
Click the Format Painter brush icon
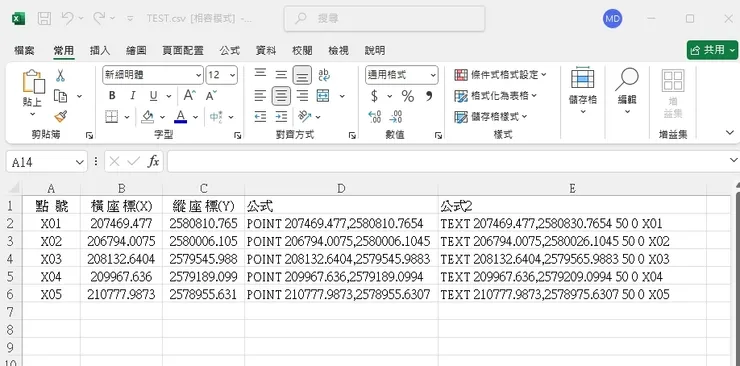60,116
